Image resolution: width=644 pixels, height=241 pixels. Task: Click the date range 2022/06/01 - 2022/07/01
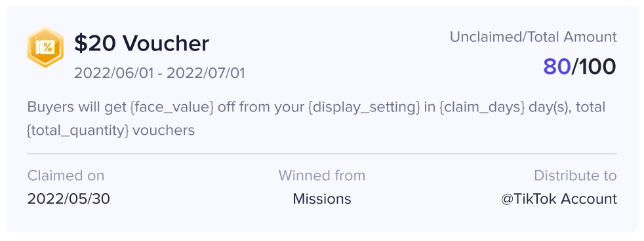[159, 73]
